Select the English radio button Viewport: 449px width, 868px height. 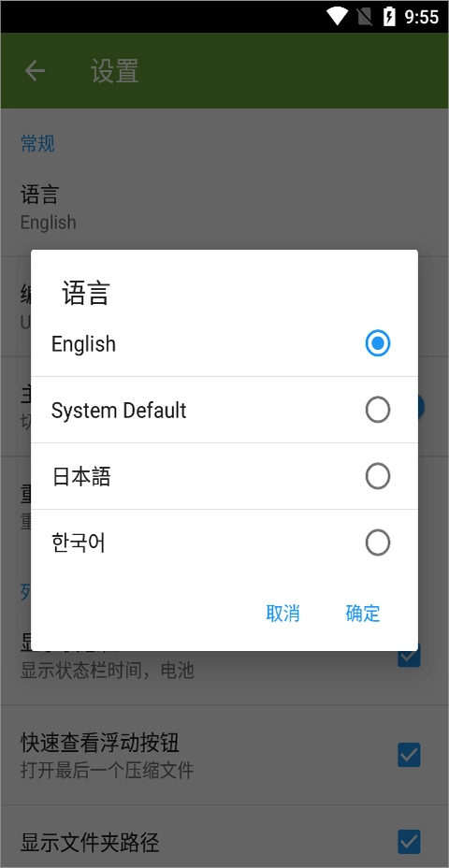(x=378, y=344)
